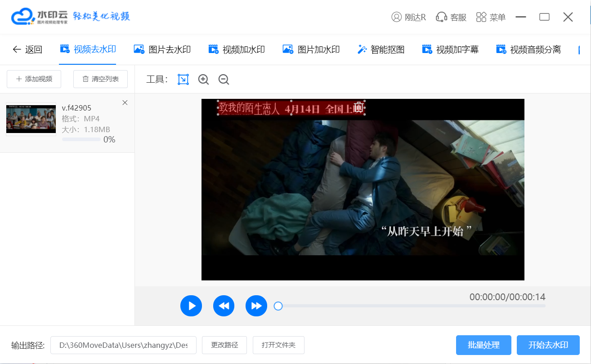
Task: Click the watermark selection box on video
Action: pos(291,108)
